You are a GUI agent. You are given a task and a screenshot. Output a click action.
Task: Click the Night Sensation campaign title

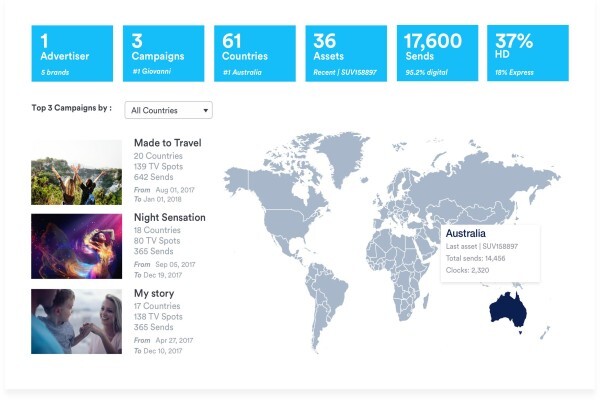(170, 217)
